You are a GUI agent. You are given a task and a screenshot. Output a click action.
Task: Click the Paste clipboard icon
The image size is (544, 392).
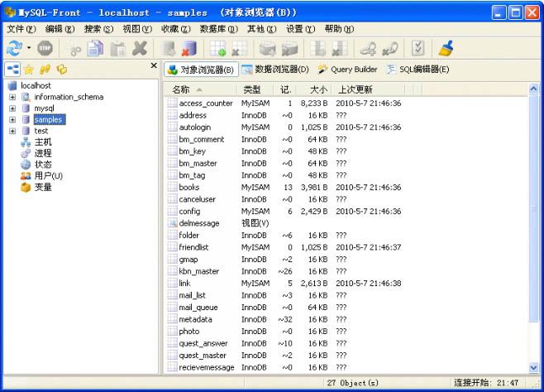pyautogui.click(x=117, y=48)
